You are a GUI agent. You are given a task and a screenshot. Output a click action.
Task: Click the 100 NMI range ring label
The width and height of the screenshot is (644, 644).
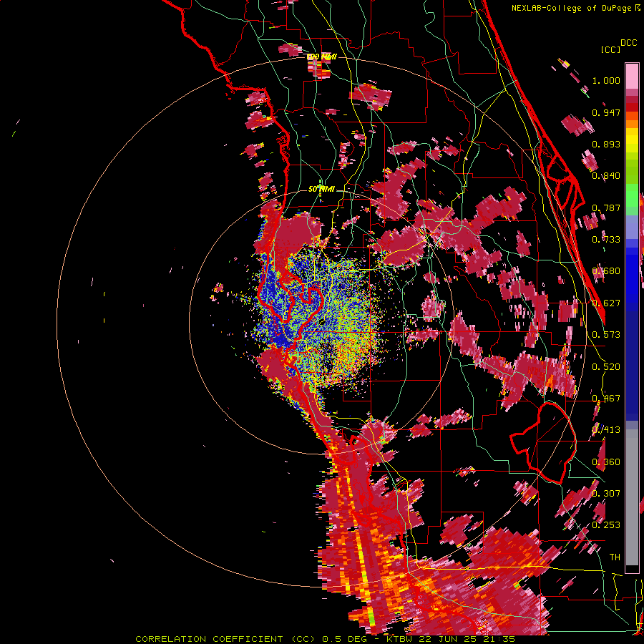point(321,57)
